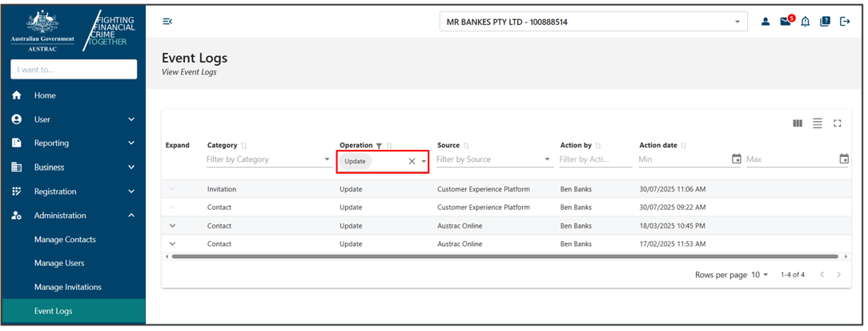Click the Administration gear-user icon in the sidebar
Screen dimensions: 868x331
(x=17, y=215)
